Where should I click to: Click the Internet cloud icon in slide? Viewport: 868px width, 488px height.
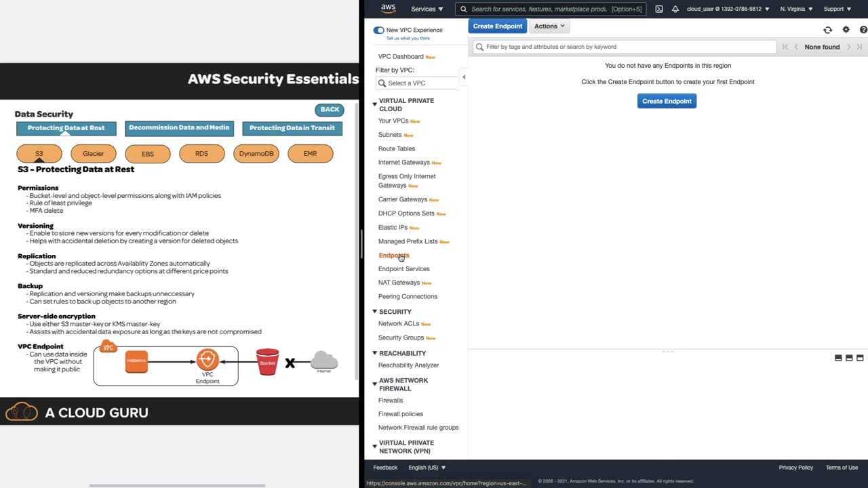324,361
